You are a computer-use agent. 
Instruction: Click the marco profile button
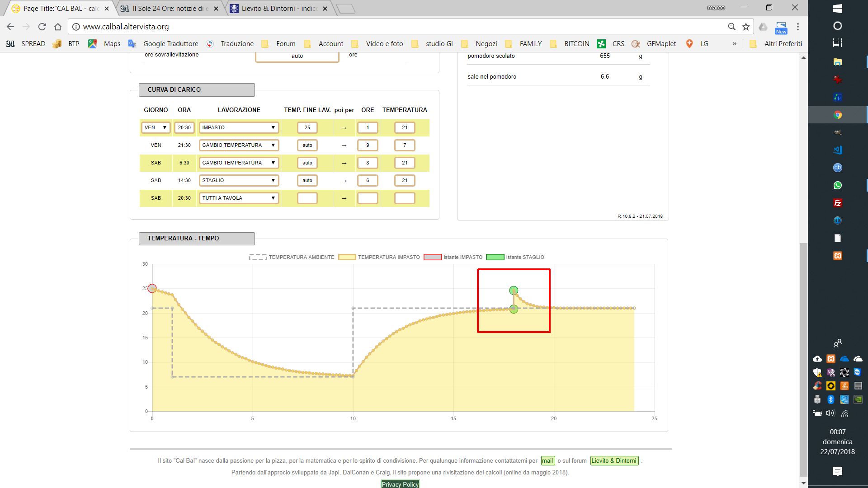click(716, 8)
